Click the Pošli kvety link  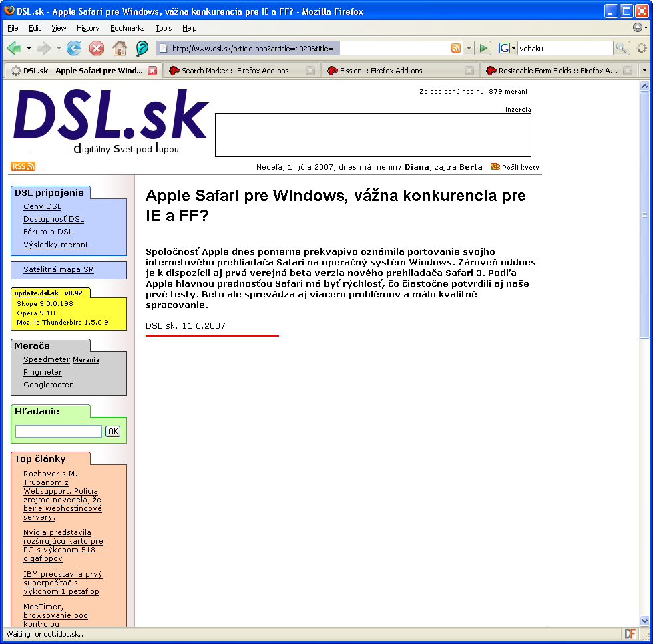coord(521,167)
